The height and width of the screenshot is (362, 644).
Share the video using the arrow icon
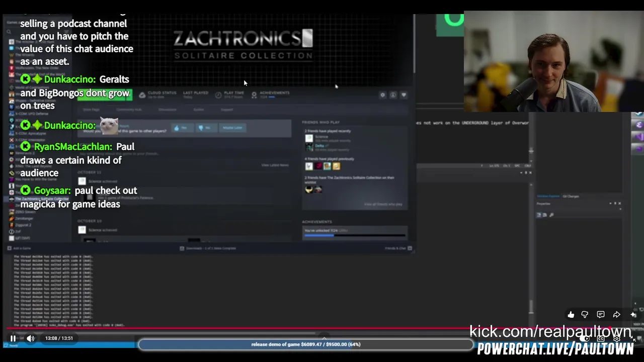coord(616,315)
